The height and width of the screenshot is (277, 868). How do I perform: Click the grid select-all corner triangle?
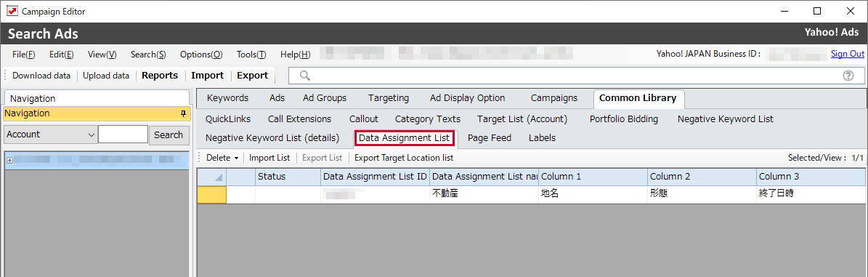[x=218, y=177]
